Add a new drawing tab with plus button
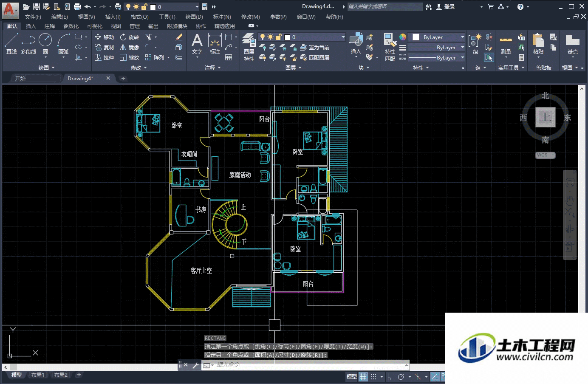The width and height of the screenshot is (588, 384). point(123,78)
